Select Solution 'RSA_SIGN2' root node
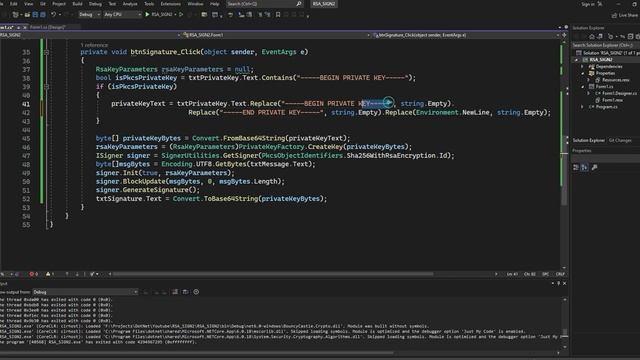This screenshot has height=360, width=640. [x=608, y=53]
